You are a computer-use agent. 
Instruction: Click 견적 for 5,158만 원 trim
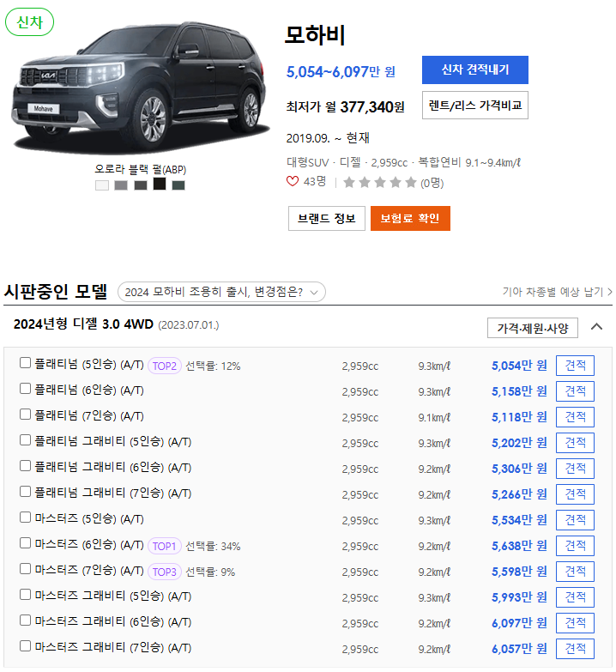pos(575,391)
